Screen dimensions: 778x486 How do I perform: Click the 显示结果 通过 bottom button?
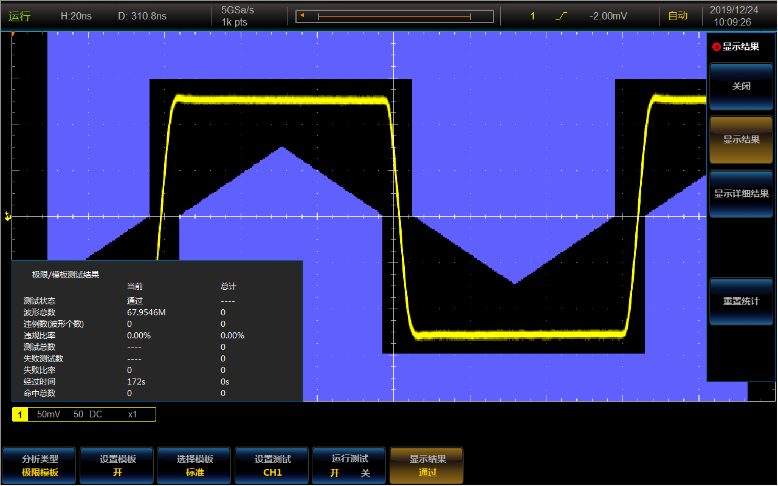click(427, 465)
